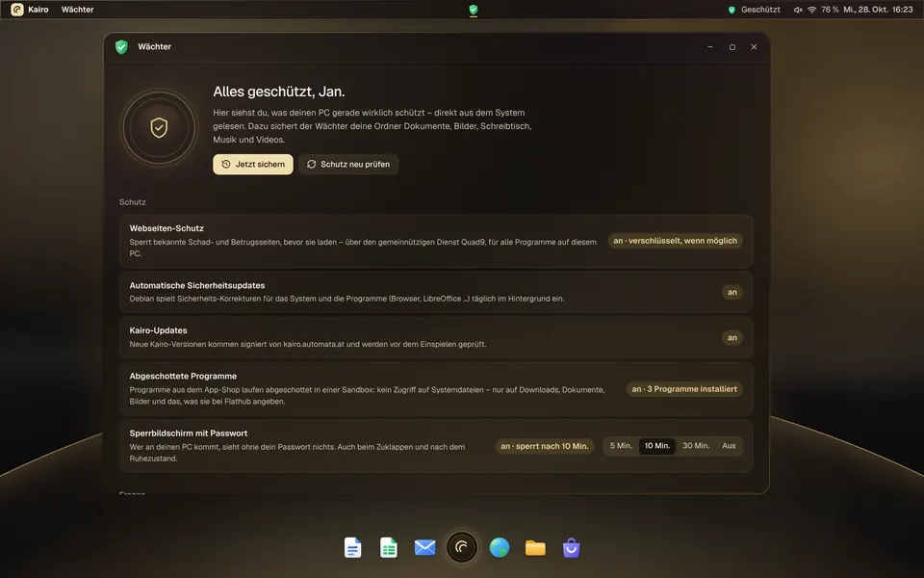
Task: Click the round Kairo launcher in the dock
Action: tap(462, 547)
